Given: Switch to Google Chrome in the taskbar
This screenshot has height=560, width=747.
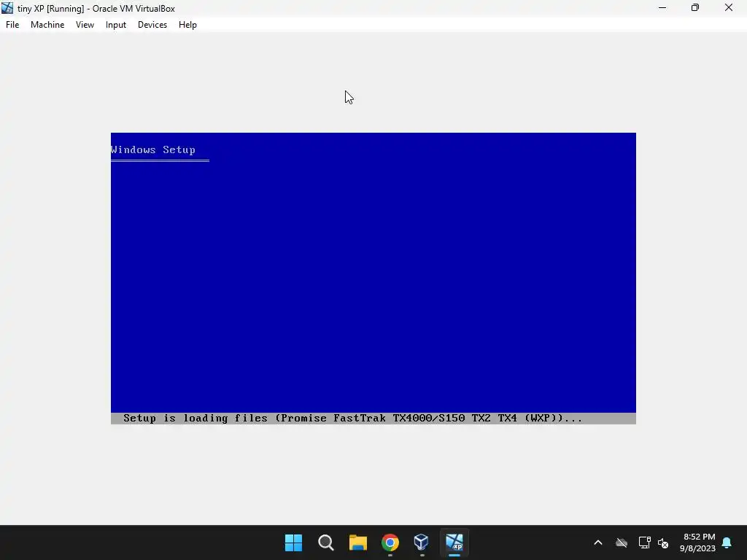Looking at the screenshot, I should point(390,542).
